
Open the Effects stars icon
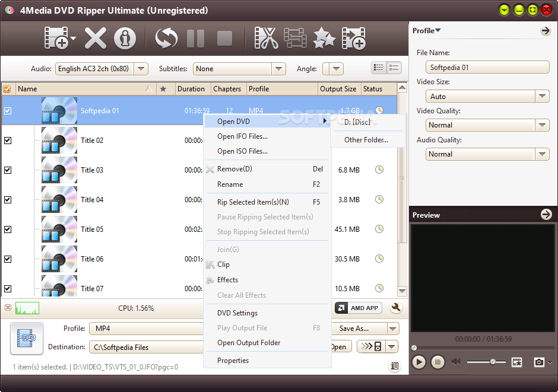tap(324, 38)
